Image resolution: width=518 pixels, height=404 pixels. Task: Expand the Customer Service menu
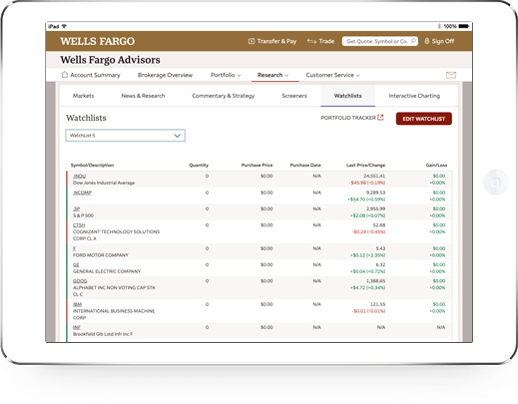coord(333,75)
